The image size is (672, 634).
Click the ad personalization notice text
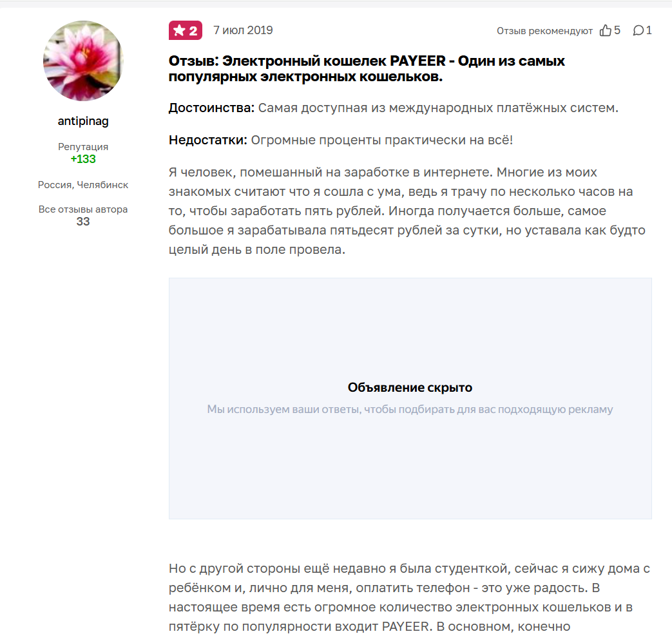410,409
